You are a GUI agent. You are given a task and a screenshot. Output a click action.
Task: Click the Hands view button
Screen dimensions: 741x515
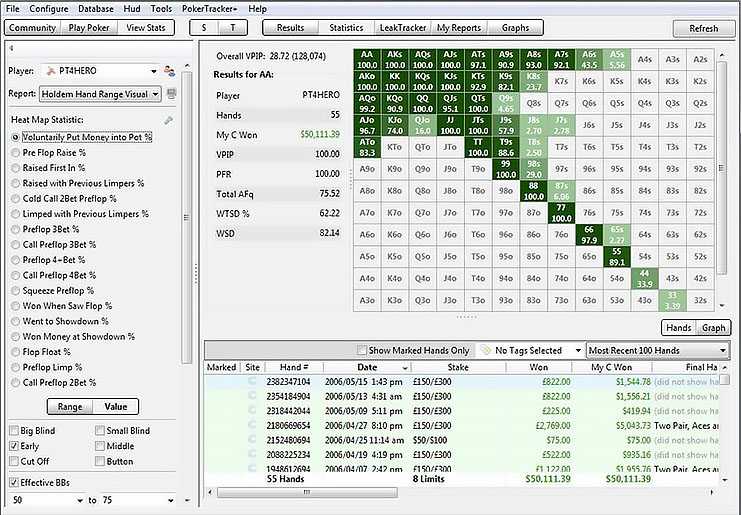click(679, 327)
